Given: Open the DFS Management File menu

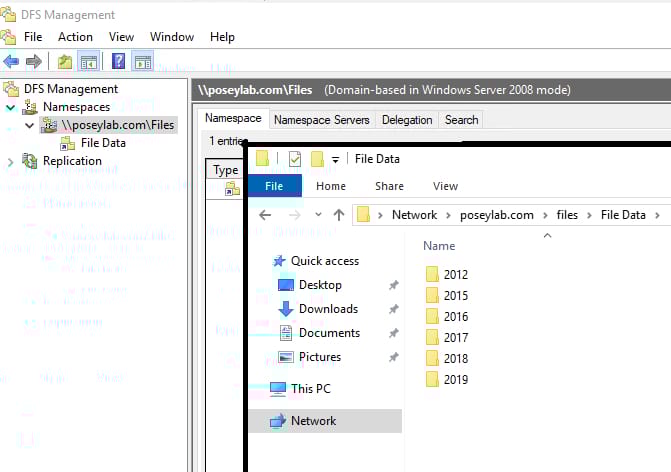Looking at the screenshot, I should [33, 37].
